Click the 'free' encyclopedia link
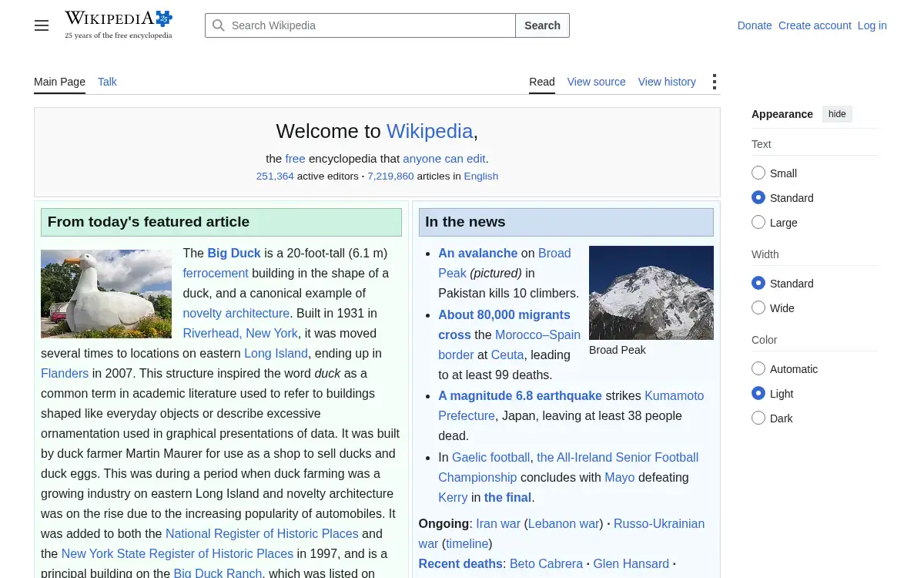 pos(296,159)
